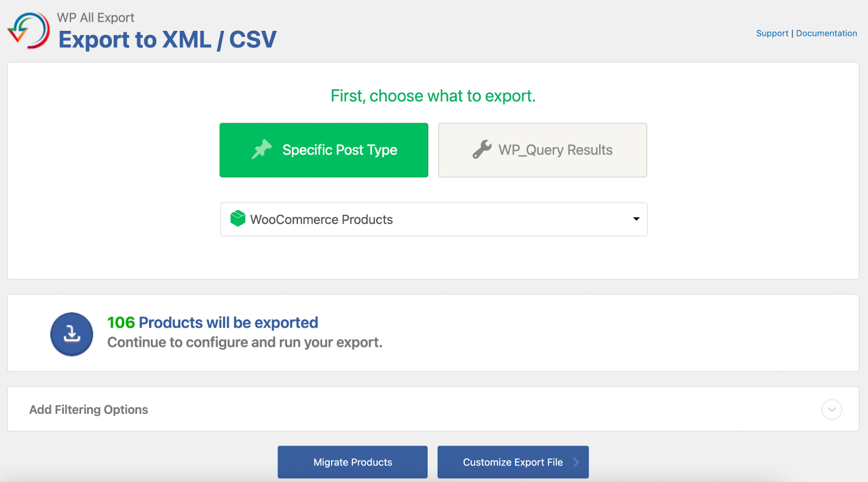Image resolution: width=868 pixels, height=482 pixels.
Task: Select the pushpin icon on Specific Post Type
Action: (x=261, y=150)
